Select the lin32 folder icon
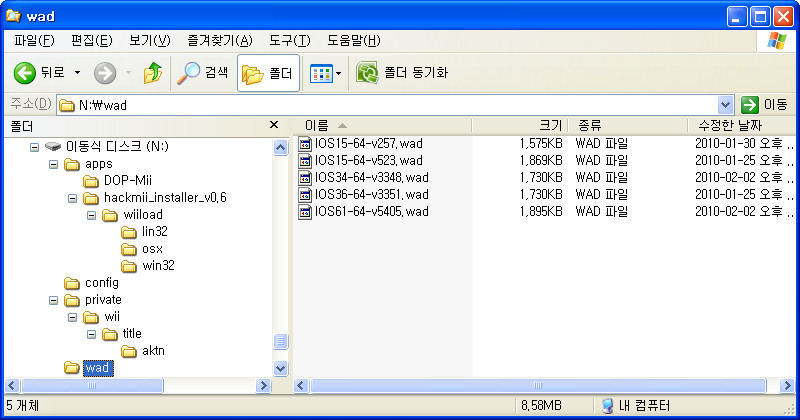 [x=129, y=232]
